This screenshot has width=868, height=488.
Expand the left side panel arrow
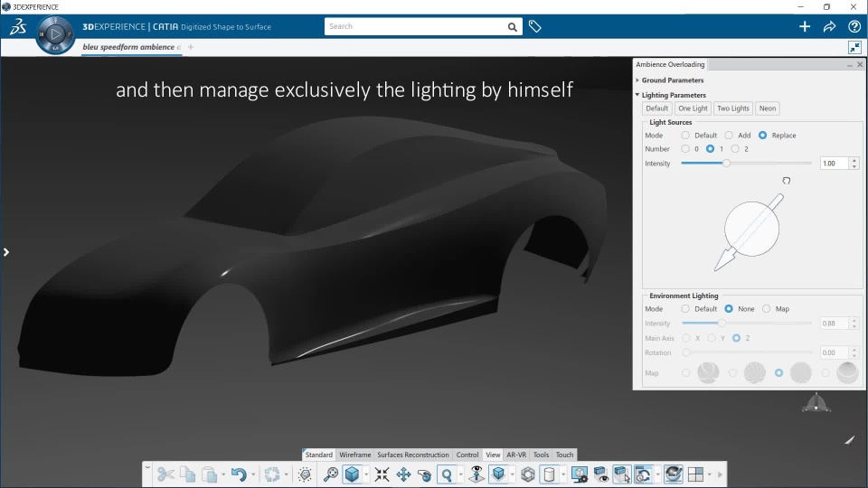coord(5,252)
